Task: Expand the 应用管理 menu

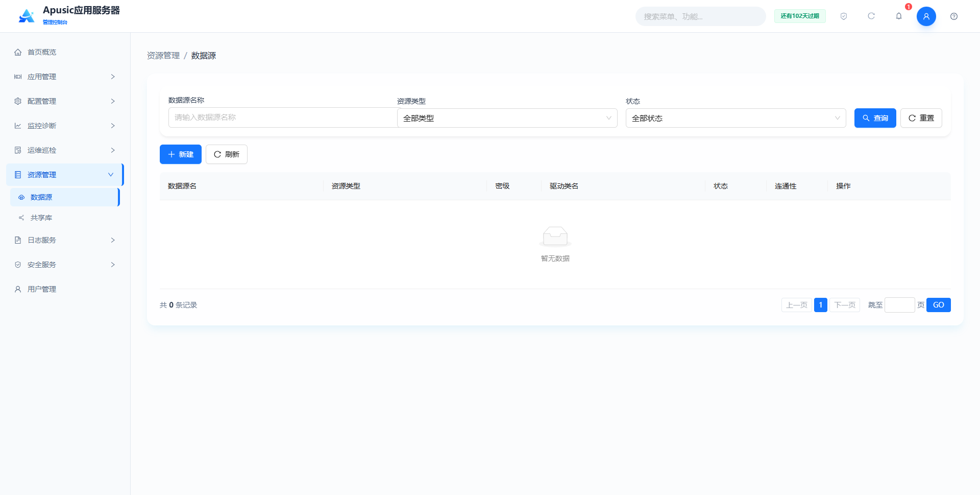Action: [65, 77]
